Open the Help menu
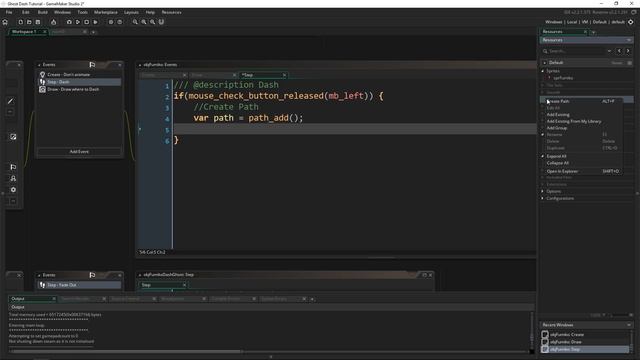640x360 pixels. point(150,12)
